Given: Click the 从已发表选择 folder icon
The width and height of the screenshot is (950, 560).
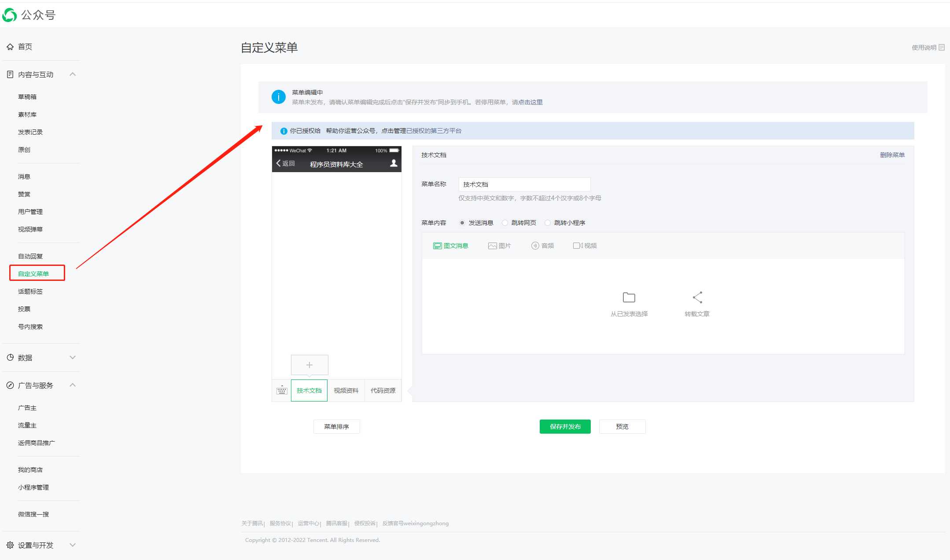Looking at the screenshot, I should click(x=629, y=298).
